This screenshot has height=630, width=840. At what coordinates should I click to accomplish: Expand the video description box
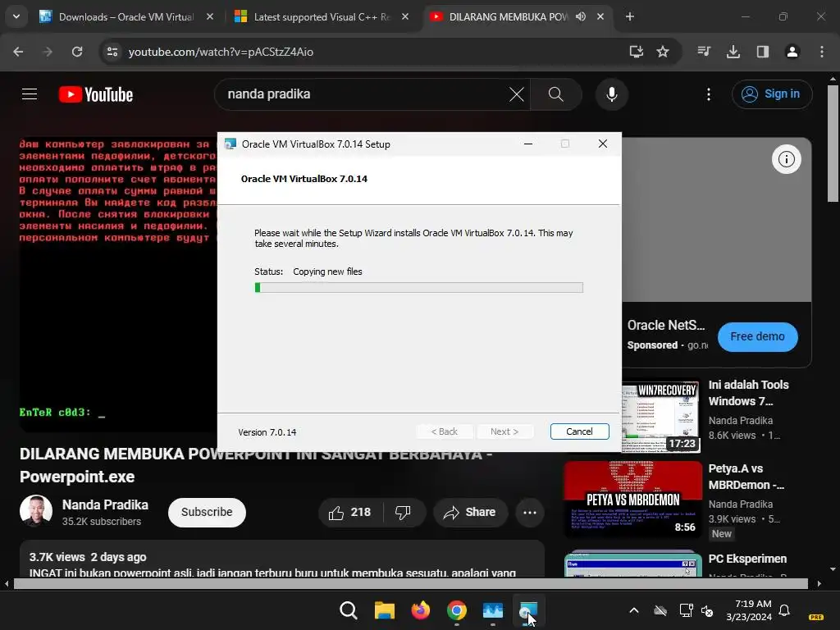pos(282,559)
